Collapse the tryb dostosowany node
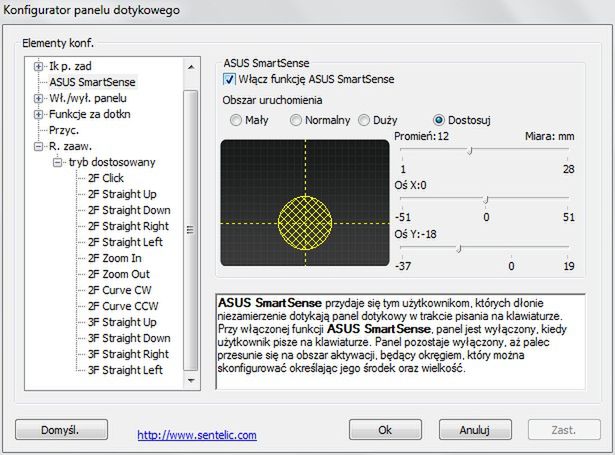Image resolution: width=615 pixels, height=455 pixels. 58,162
